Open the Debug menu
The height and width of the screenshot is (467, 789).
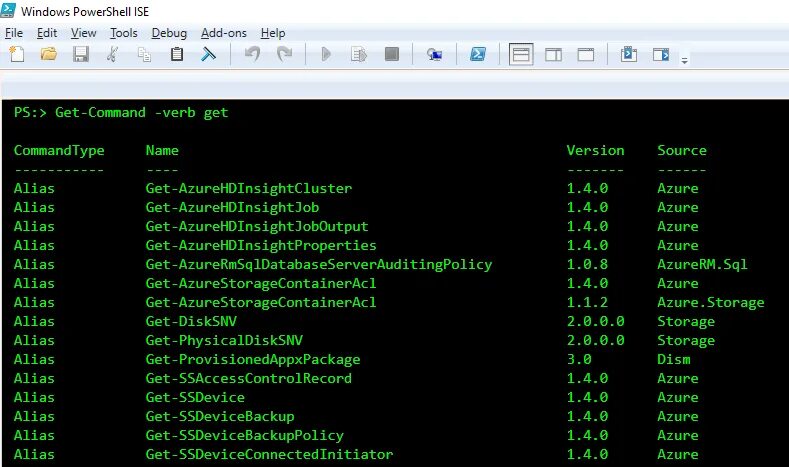click(x=169, y=33)
